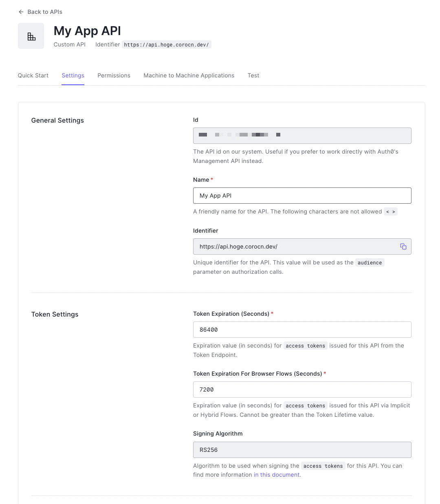
Task: Click the Token Settings heading
Action: 55,314
